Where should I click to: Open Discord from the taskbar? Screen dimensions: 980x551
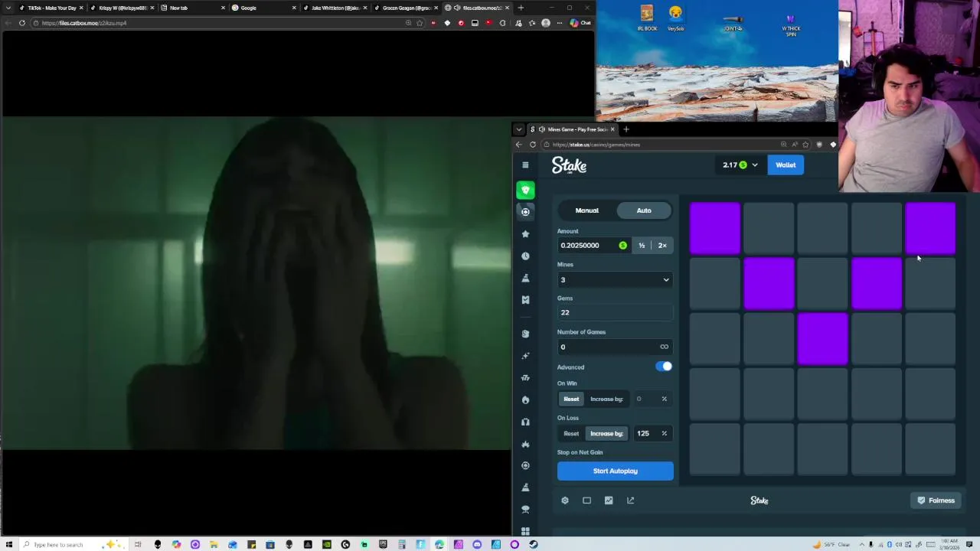(x=477, y=545)
